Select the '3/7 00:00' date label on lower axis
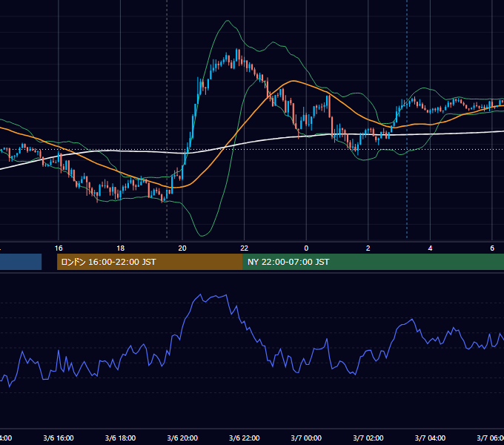Viewport: 504px width, 445px height. tap(306, 438)
